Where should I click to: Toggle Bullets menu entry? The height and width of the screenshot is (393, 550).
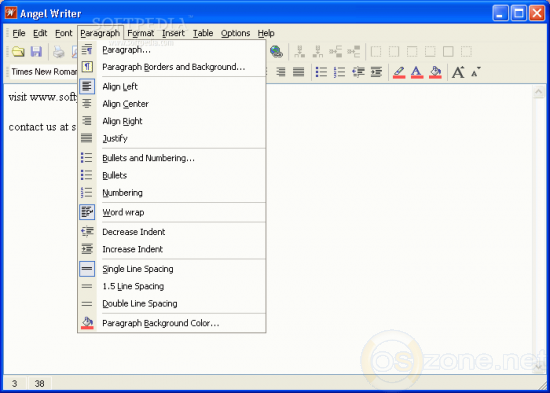172,175
